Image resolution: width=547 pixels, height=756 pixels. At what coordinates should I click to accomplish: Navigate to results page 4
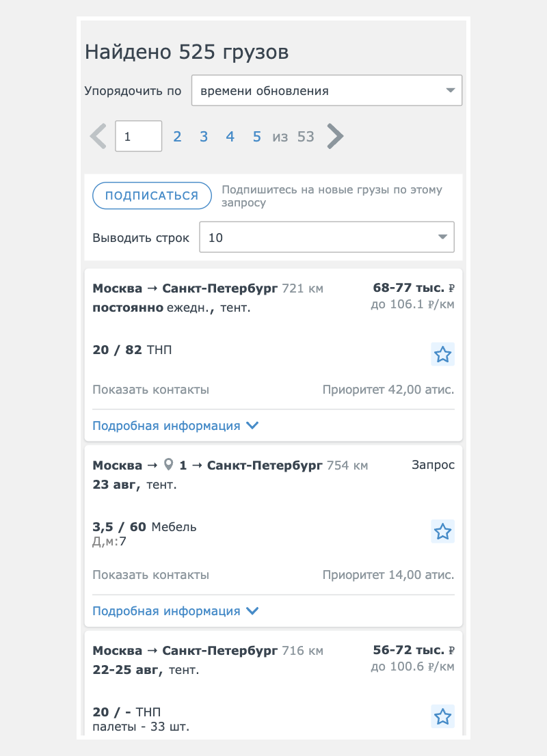[230, 137]
